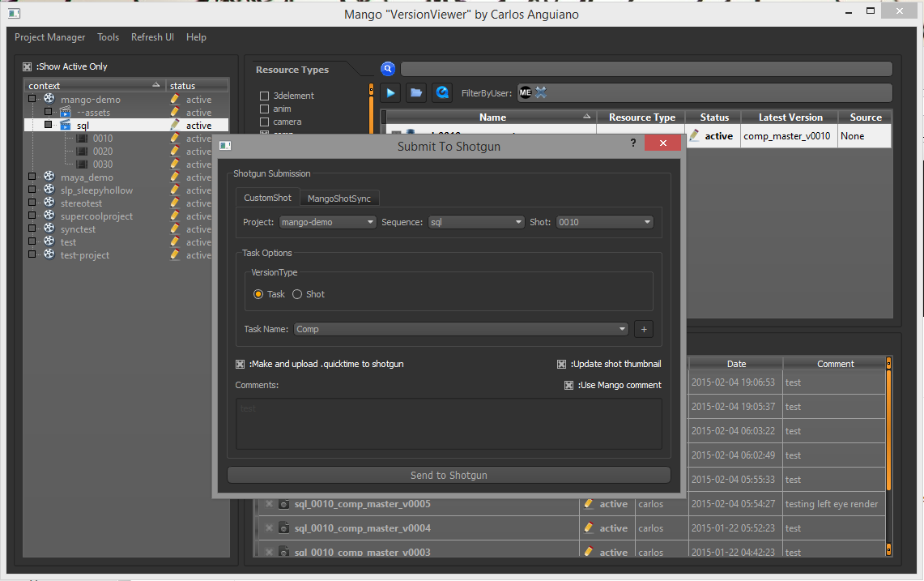This screenshot has height=581, width=924.
Task: Open the Sequence dropdown sql
Action: pyautogui.click(x=476, y=222)
